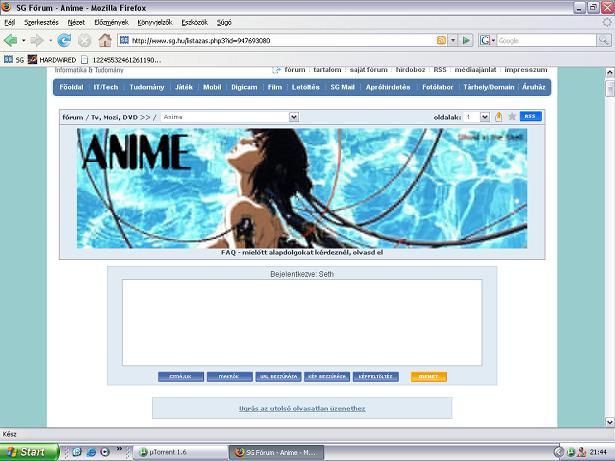Follow the 'Ugrás az utolsó olvasatlan üzenethez' link

point(302,408)
